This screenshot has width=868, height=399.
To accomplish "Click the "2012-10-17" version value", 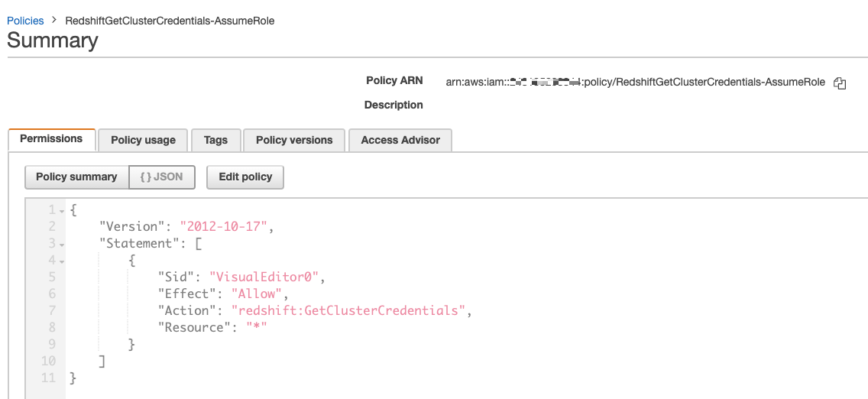I will [x=224, y=226].
